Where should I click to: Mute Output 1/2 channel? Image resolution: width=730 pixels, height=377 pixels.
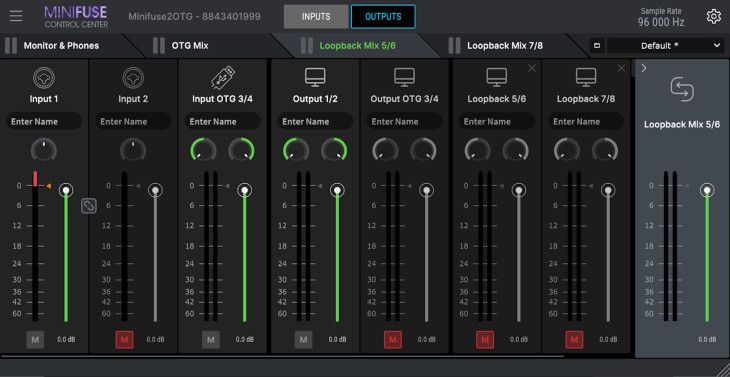(x=304, y=340)
